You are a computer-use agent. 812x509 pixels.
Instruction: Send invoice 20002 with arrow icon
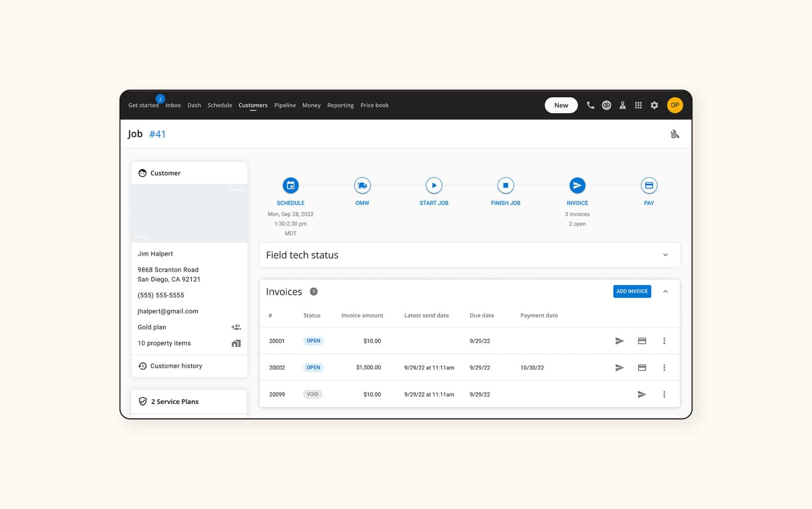[619, 367]
